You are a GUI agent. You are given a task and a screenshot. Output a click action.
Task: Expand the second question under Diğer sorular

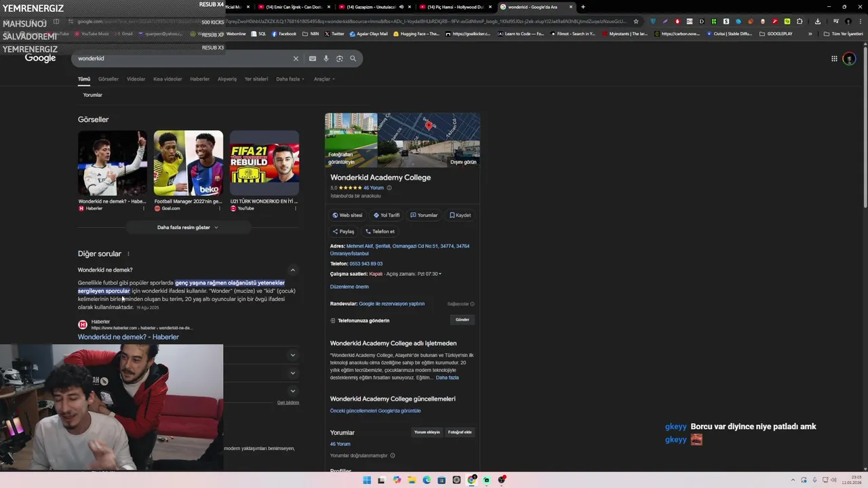pyautogui.click(x=293, y=355)
